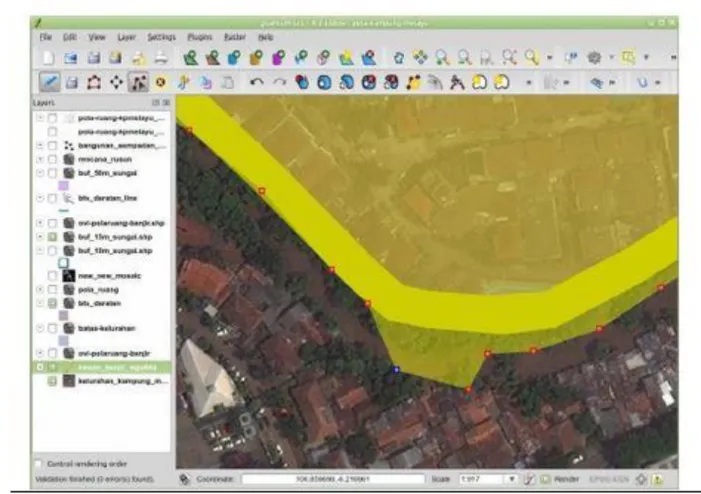Click blue symbol swatch under batas-kelurahan
The width and height of the screenshot is (701, 494).
pyautogui.click(x=63, y=341)
